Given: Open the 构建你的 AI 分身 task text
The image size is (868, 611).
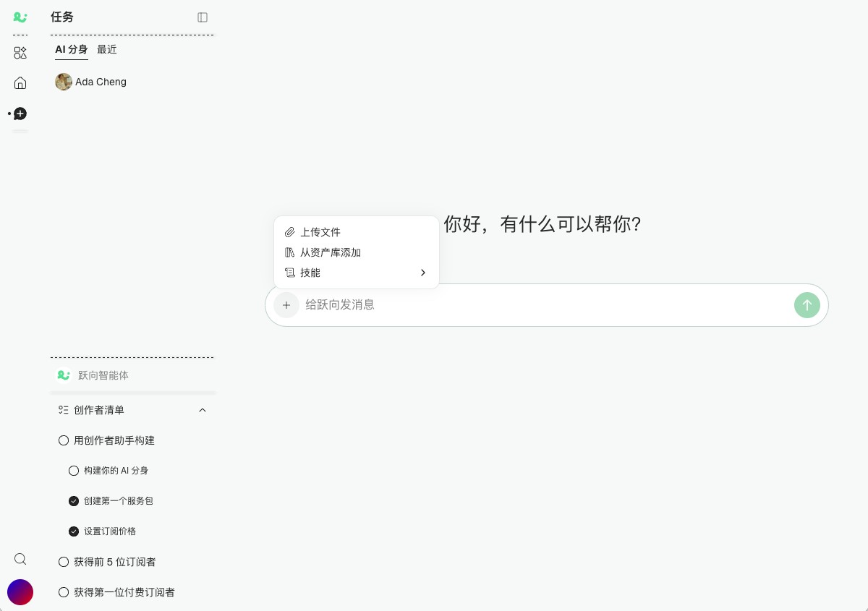Looking at the screenshot, I should [116, 471].
